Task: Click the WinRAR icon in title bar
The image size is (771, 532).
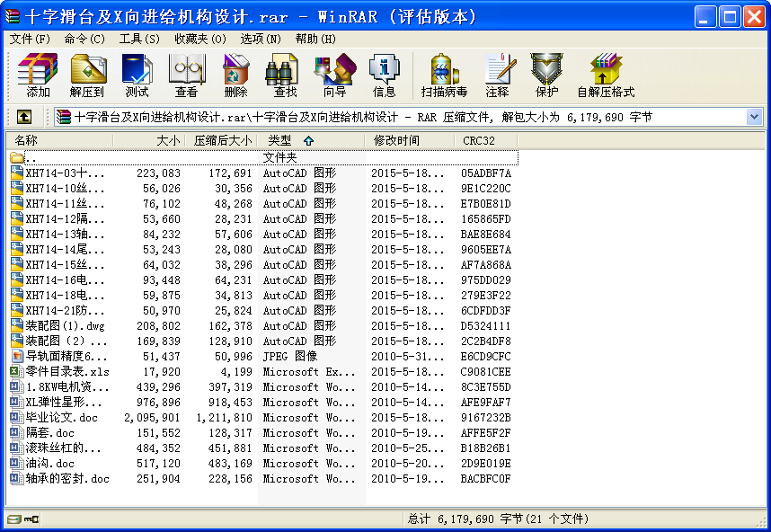Action: pyautogui.click(x=13, y=17)
